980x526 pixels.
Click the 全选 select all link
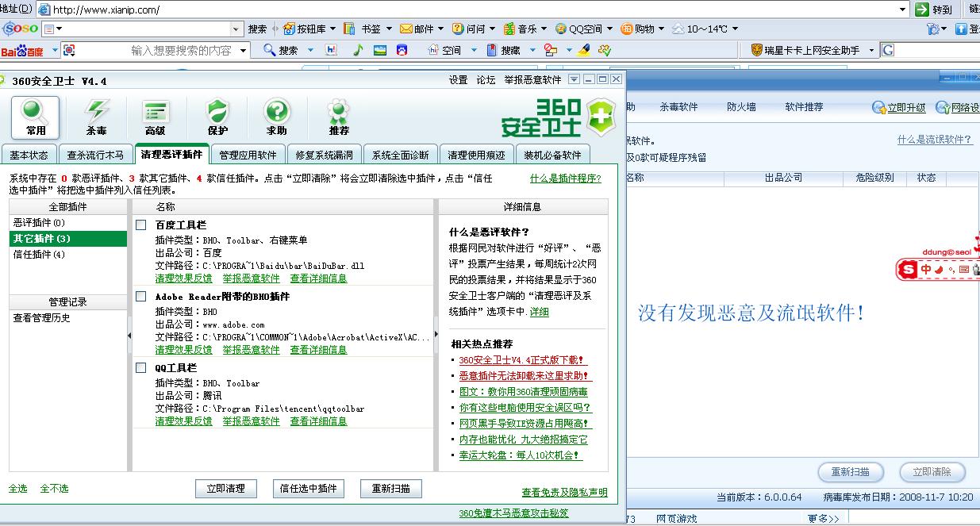pos(18,489)
